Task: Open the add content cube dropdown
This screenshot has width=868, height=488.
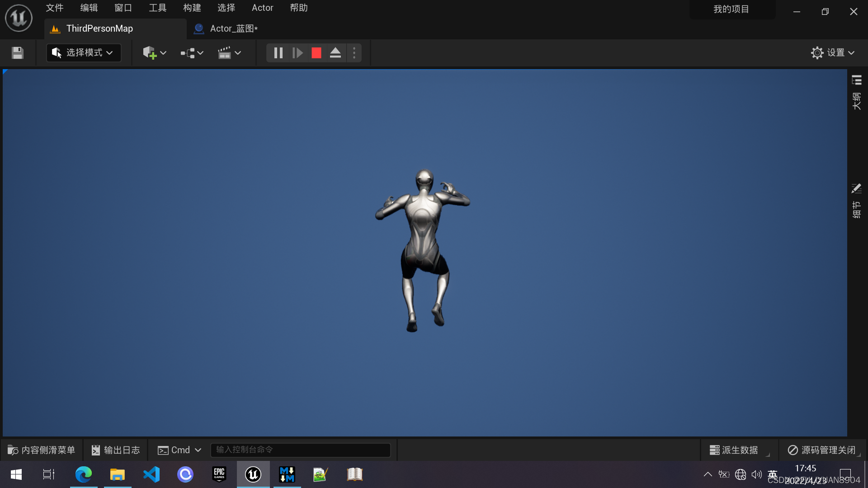Action: click(x=155, y=53)
